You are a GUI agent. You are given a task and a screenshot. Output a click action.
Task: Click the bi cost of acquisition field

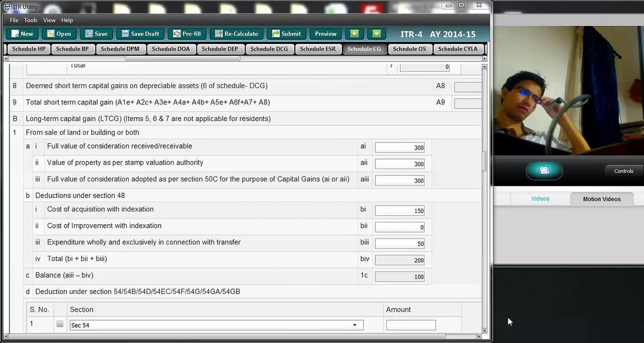(x=400, y=211)
